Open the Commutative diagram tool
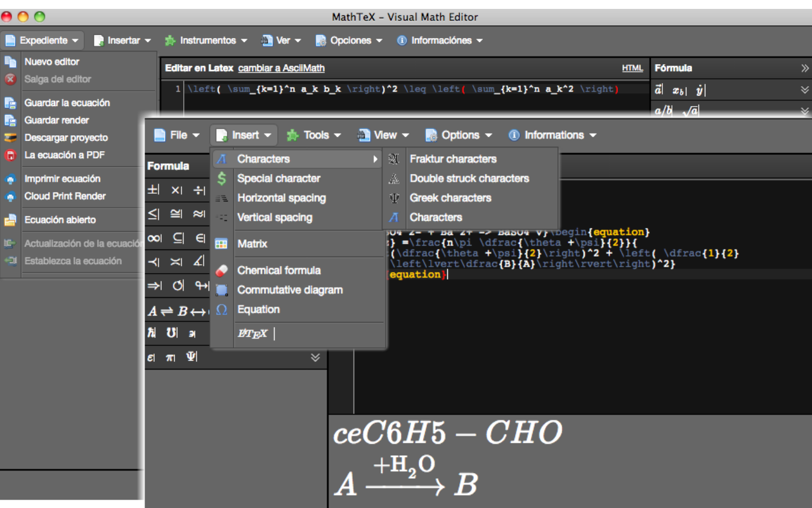The height and width of the screenshot is (508, 812). 290,290
